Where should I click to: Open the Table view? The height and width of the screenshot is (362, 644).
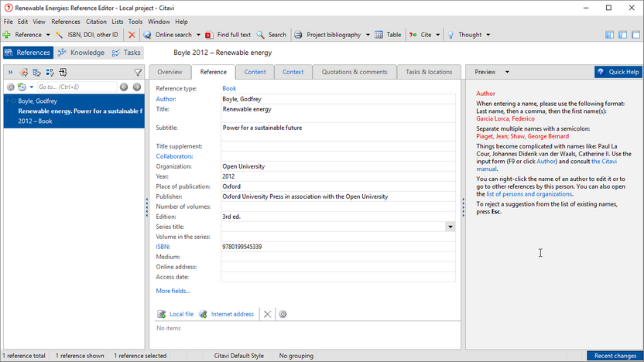click(x=388, y=35)
